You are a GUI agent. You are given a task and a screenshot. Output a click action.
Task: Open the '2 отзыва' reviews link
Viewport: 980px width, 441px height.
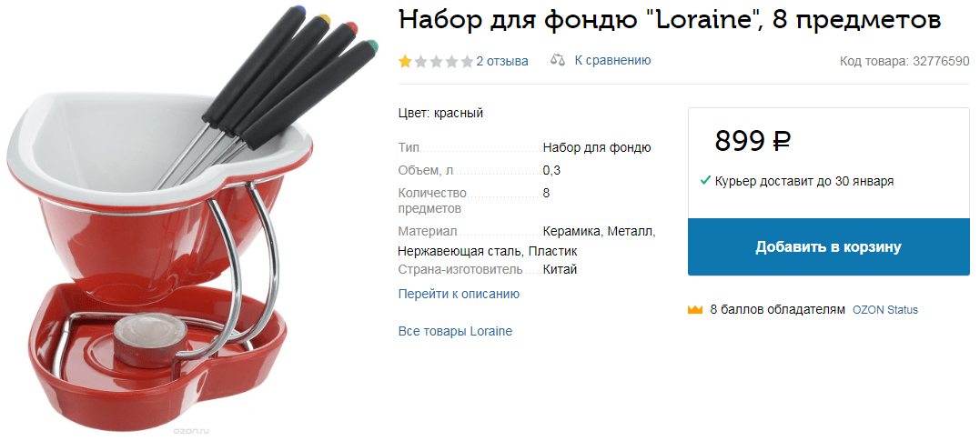coord(502,61)
